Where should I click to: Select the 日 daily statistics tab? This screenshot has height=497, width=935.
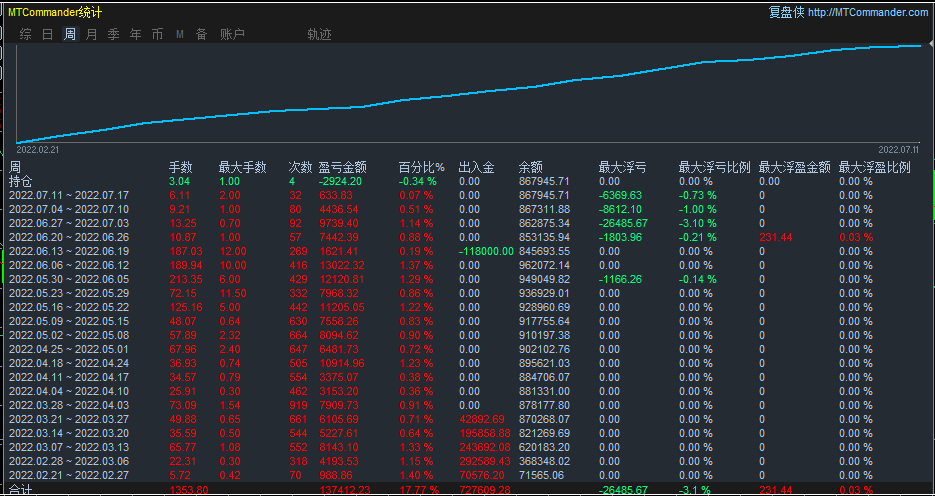48,34
